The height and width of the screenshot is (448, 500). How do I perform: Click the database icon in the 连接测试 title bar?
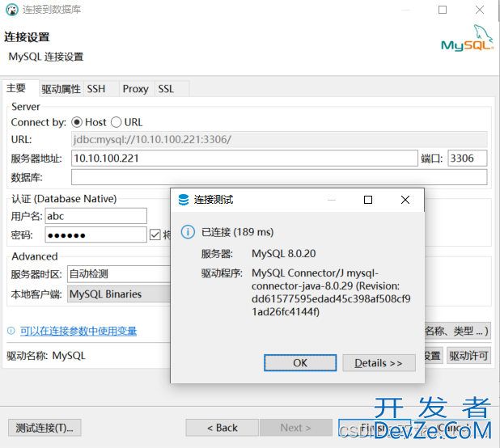tap(184, 200)
